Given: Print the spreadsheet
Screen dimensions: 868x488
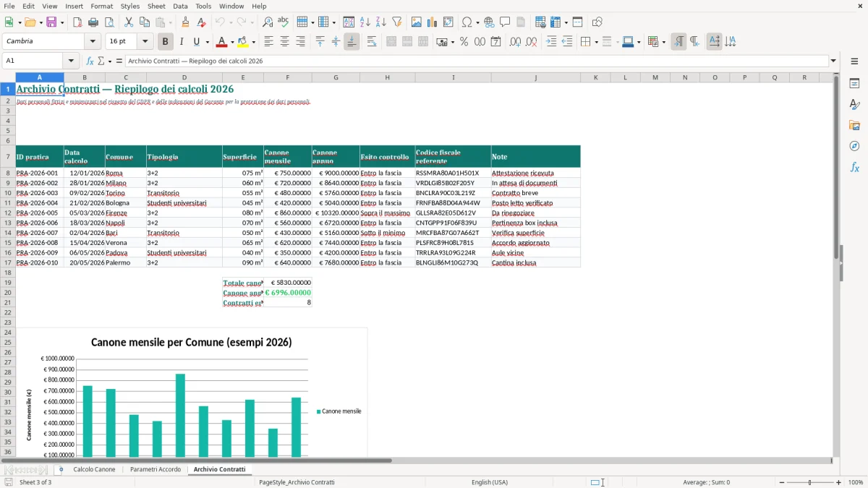Looking at the screenshot, I should 93,22.
